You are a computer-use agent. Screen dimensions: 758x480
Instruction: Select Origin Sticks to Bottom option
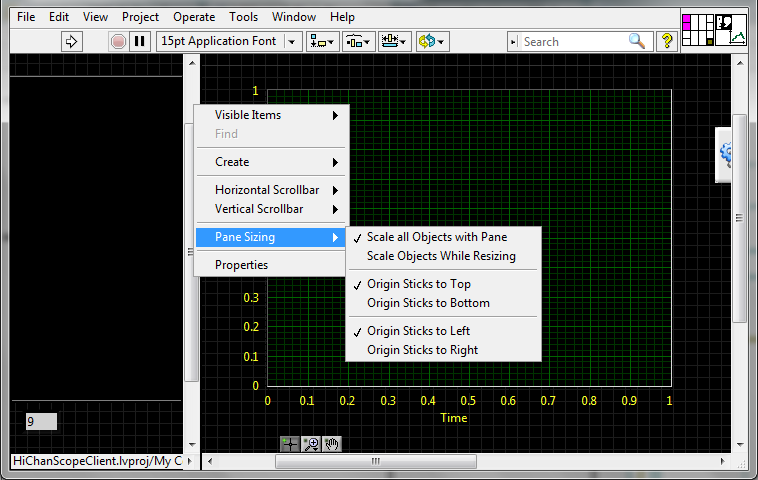click(428, 303)
